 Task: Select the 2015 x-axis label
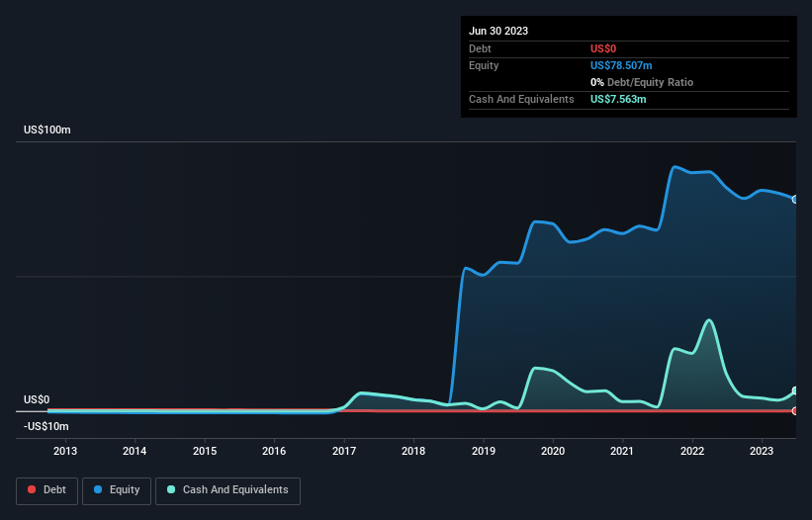click(x=205, y=451)
